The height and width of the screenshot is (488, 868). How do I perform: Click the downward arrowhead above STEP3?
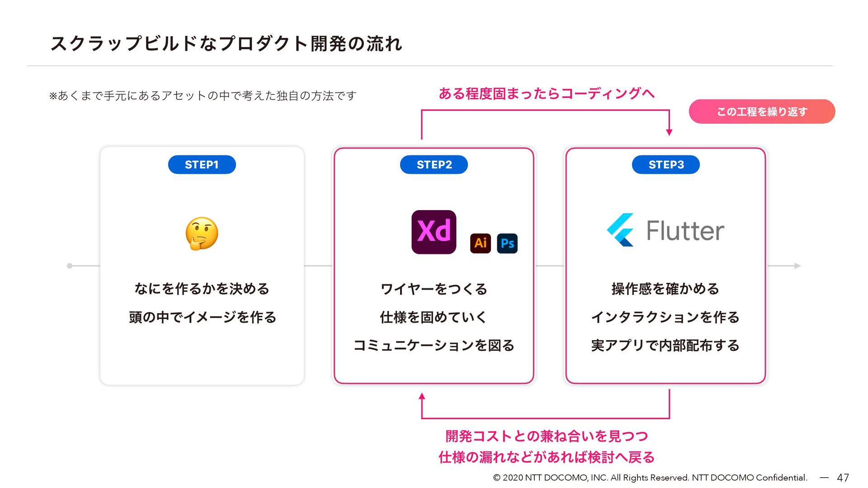tap(669, 132)
